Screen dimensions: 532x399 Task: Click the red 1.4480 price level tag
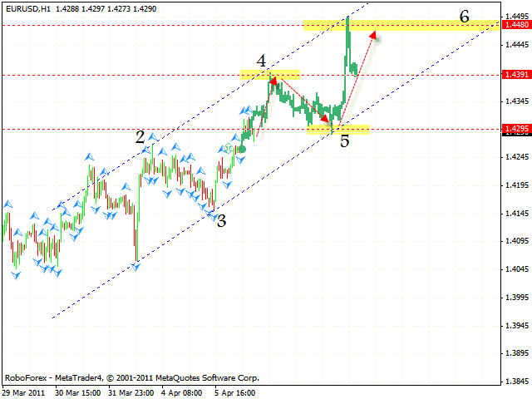pos(515,26)
